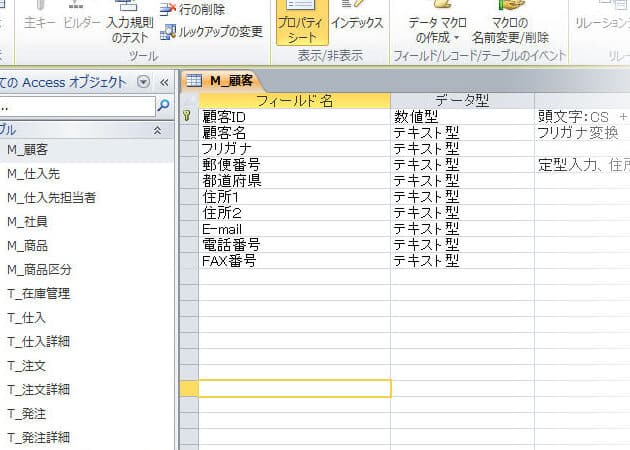Select T_発注詳細 table
Viewport: 630px width, 450px height.
point(86,437)
